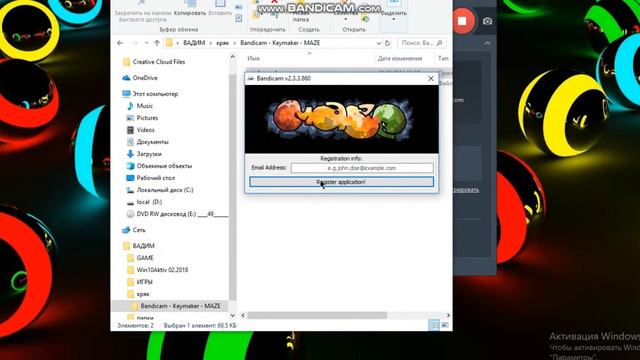Open Creative Cloud Files in sidebar

click(159, 62)
